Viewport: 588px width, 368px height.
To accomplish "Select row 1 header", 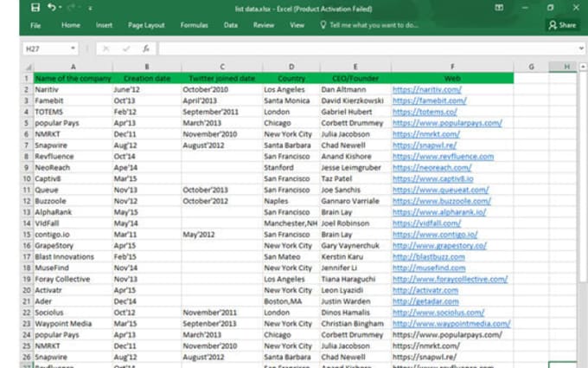I will [27, 79].
